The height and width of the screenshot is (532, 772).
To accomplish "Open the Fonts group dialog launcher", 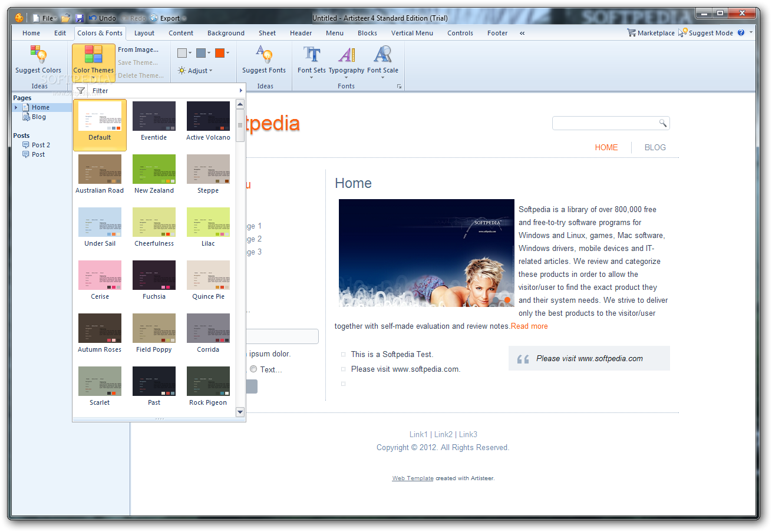I will coord(399,86).
